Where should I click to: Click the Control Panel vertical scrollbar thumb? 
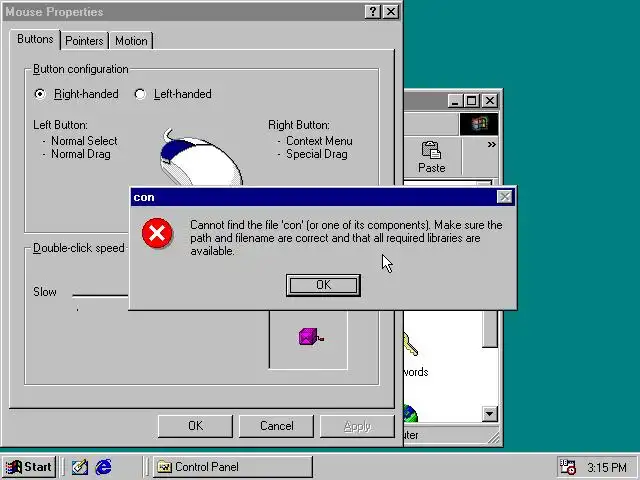[x=490, y=329]
